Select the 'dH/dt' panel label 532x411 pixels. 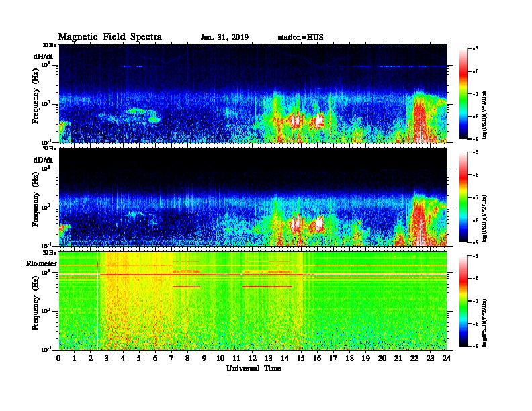43,56
